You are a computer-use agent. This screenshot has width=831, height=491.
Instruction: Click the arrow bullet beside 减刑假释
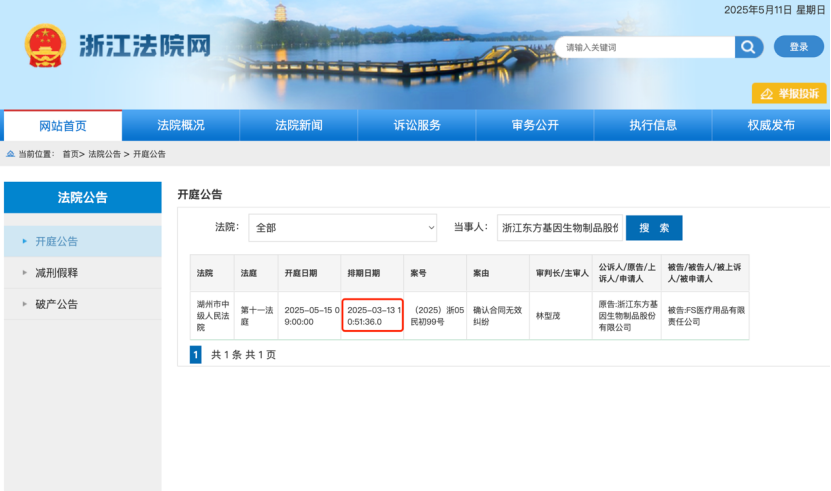[24, 273]
